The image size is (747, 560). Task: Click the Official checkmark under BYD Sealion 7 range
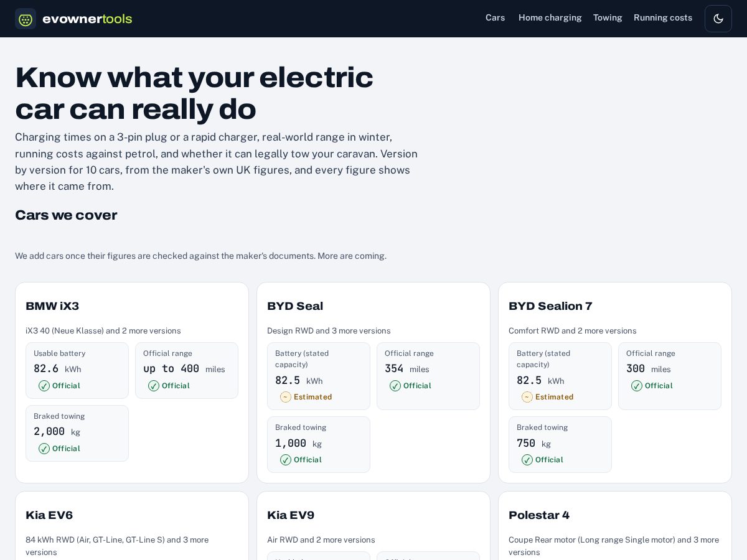[637, 386]
